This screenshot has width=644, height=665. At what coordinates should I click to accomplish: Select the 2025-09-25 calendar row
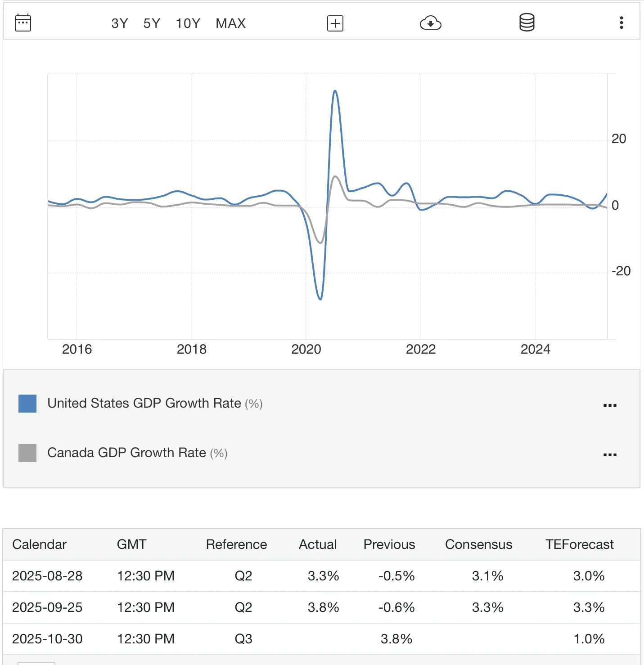47,607
